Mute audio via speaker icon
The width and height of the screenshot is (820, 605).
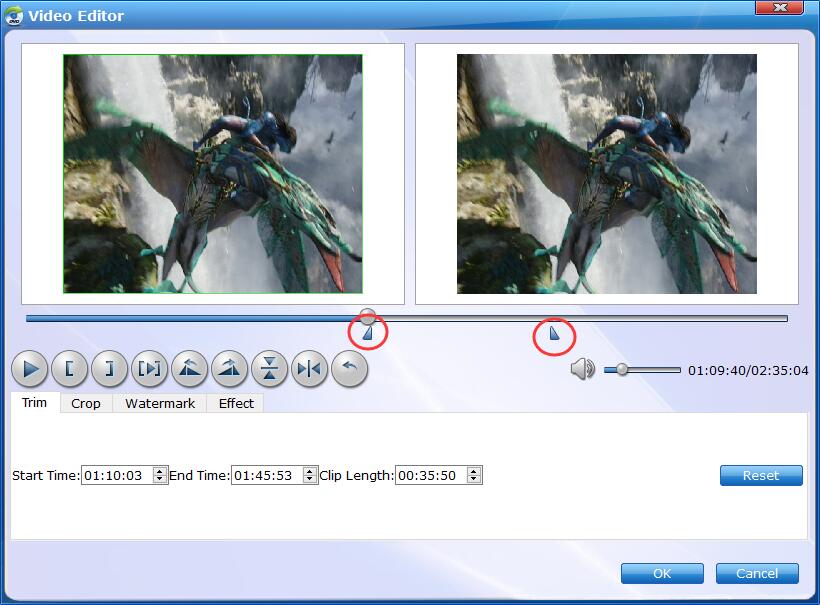582,370
